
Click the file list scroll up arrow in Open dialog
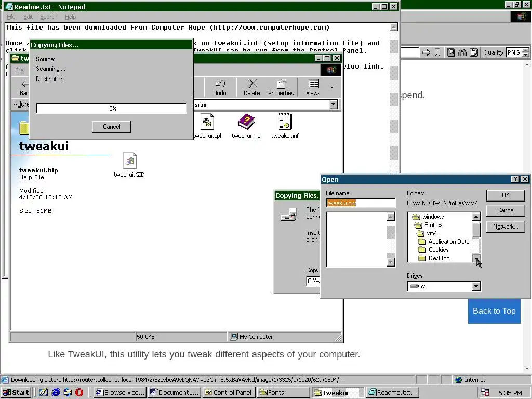click(391, 217)
